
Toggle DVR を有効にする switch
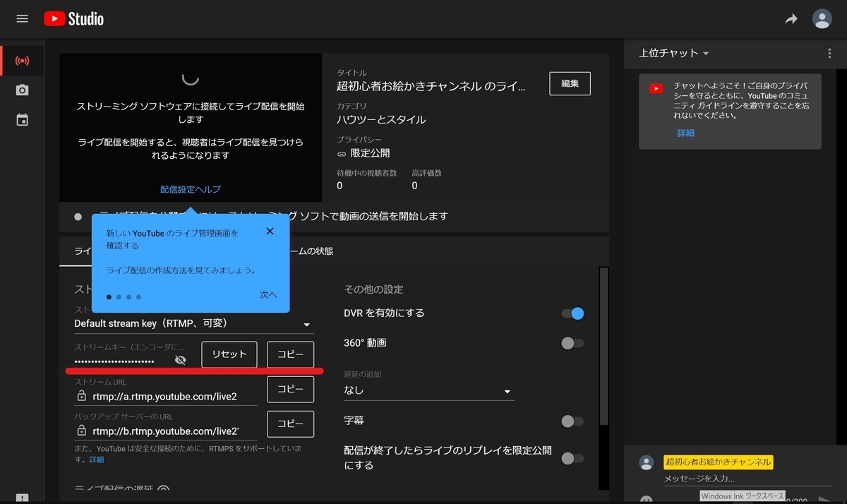(572, 313)
